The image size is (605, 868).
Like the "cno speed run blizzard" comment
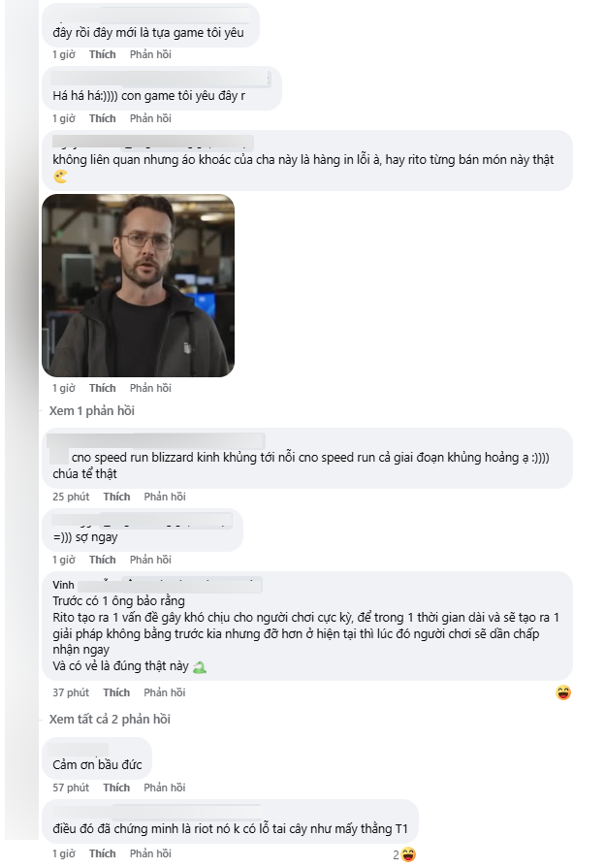pos(116,497)
